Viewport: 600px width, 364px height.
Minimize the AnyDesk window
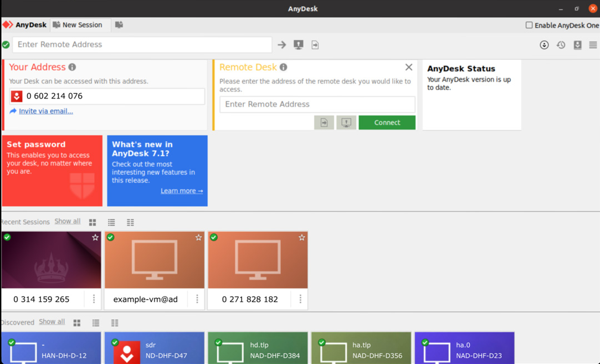pos(561,9)
